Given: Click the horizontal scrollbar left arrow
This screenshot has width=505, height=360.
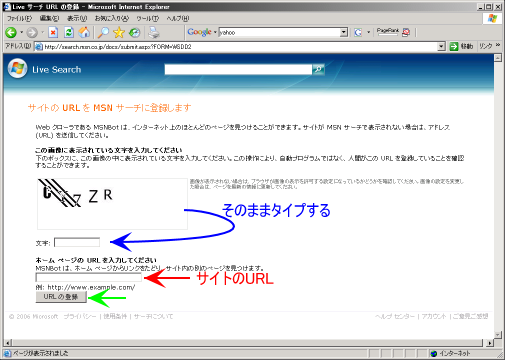Looking at the screenshot, I should [x=8, y=343].
